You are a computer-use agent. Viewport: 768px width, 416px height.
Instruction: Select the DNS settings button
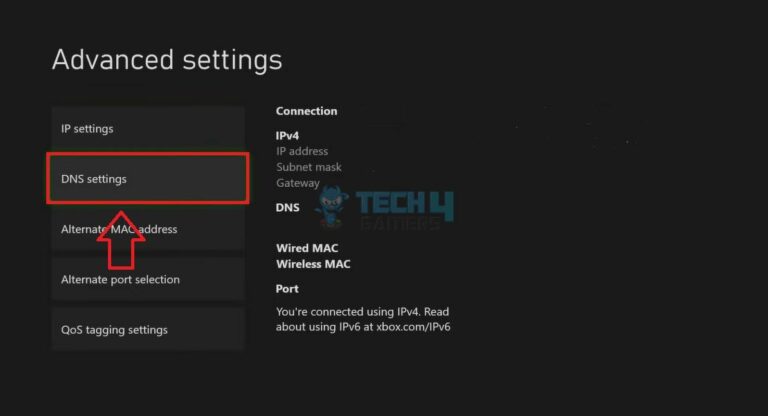[147, 179]
